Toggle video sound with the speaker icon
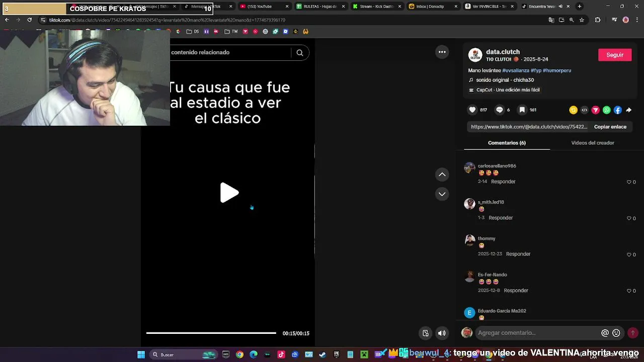This screenshot has height=362, width=644. (442, 333)
